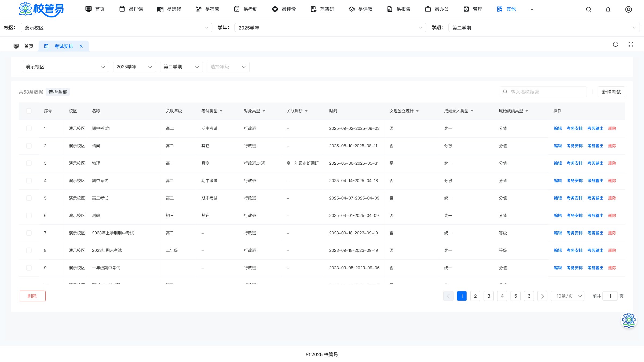Click the search magnifier in name search box
This screenshot has height=362, width=644.
505,92
